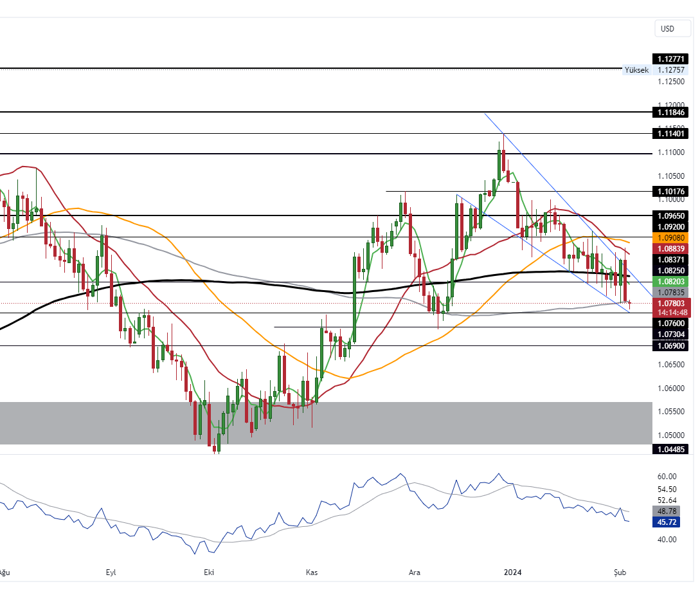Click the green 1.08203 moving average label
700x604 pixels.
click(x=670, y=282)
